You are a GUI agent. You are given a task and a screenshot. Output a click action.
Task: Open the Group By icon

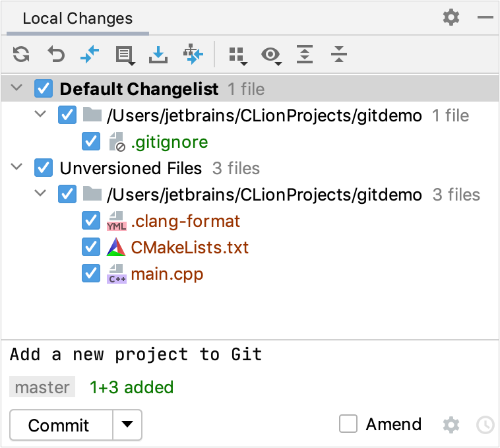237,55
